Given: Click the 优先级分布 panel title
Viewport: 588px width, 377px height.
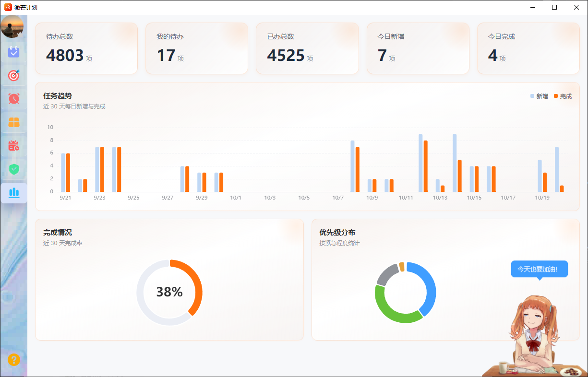Looking at the screenshot, I should coord(337,233).
